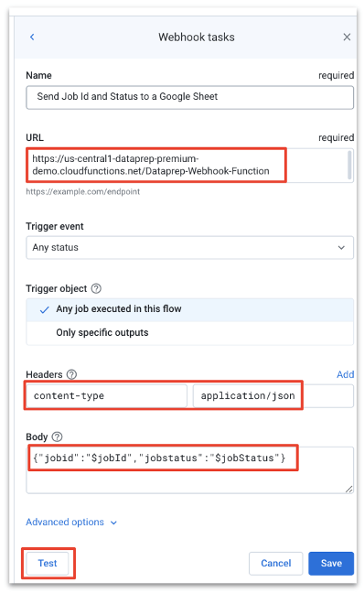Click the URL field scrollbar
Image resolution: width=364 pixels, height=593 pixels.
point(349,165)
